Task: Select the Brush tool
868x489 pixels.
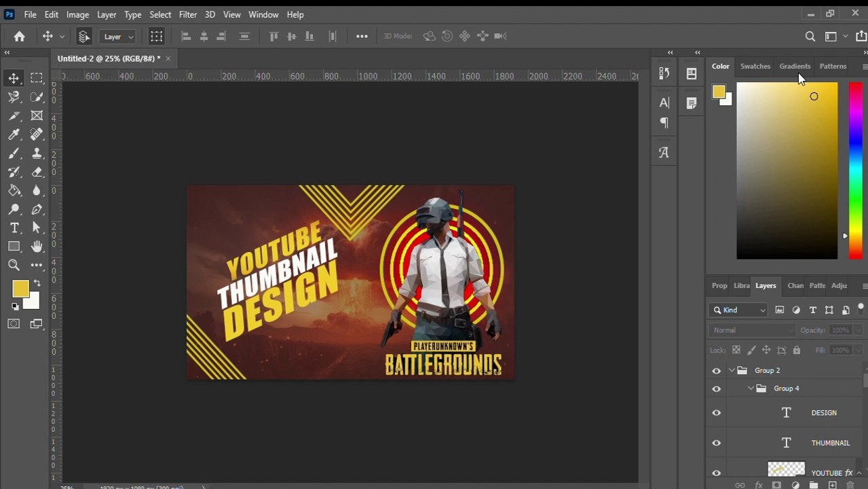Action: 14,153
